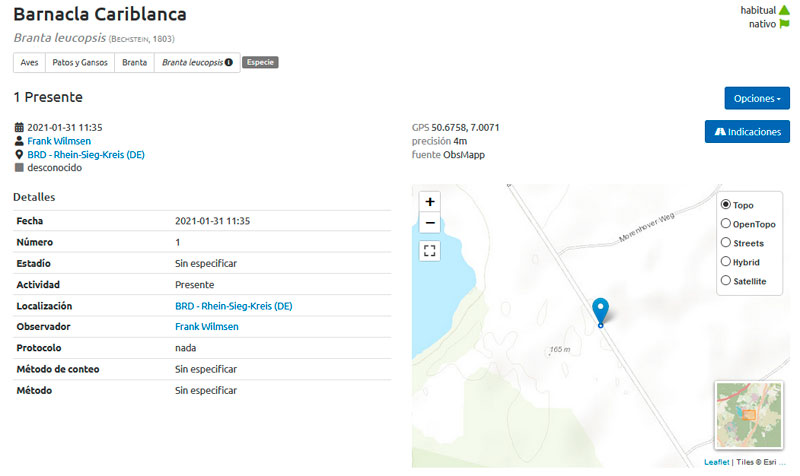This screenshot has height=476, width=800.
Task: Click the location pin icon beside BRD
Action: point(19,154)
